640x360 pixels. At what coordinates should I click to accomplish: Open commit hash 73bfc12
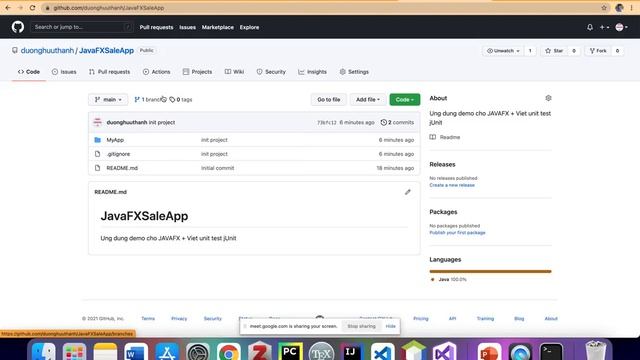tap(327, 122)
